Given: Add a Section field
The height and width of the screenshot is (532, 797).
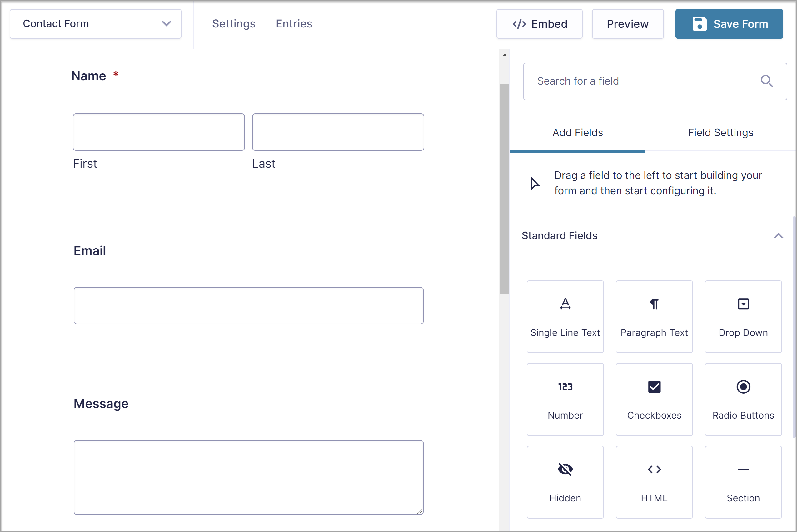Looking at the screenshot, I should [x=743, y=482].
